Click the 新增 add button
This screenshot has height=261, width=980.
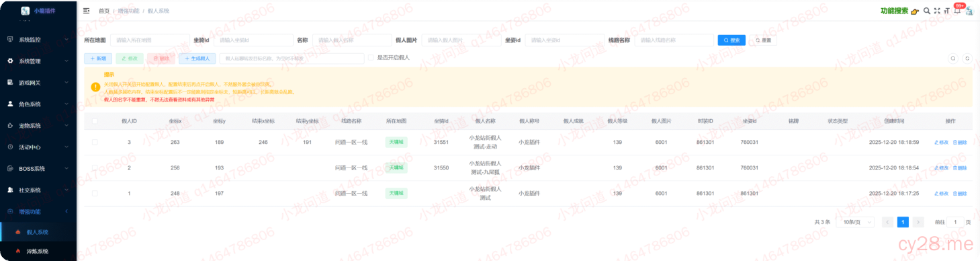pos(98,59)
